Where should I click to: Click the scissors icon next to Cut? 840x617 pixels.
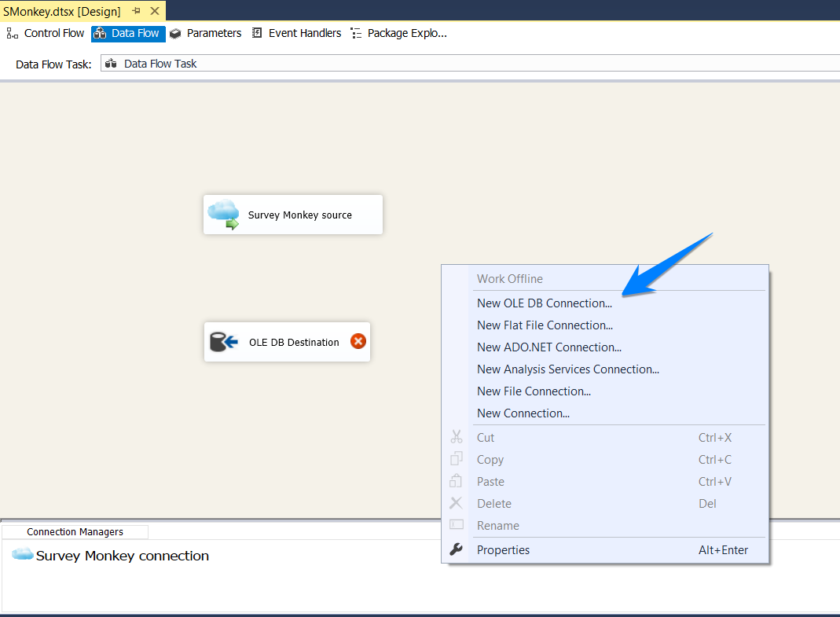pos(456,437)
